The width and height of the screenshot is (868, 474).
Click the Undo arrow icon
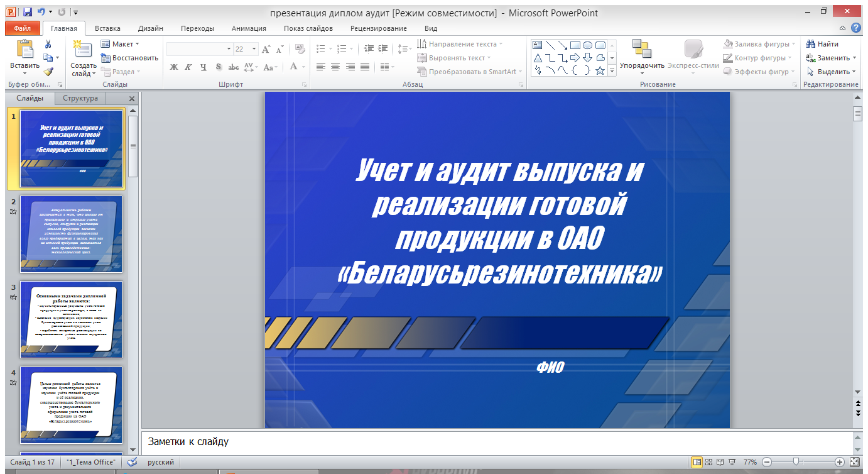[41, 12]
